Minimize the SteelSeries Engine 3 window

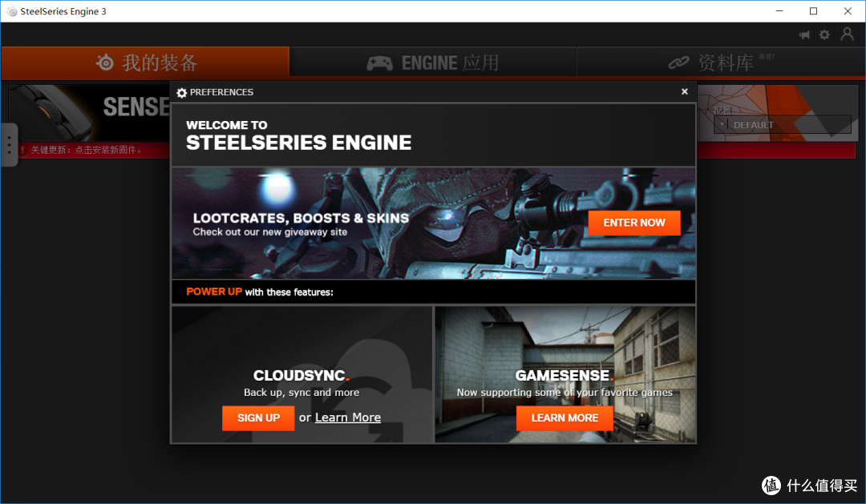779,11
